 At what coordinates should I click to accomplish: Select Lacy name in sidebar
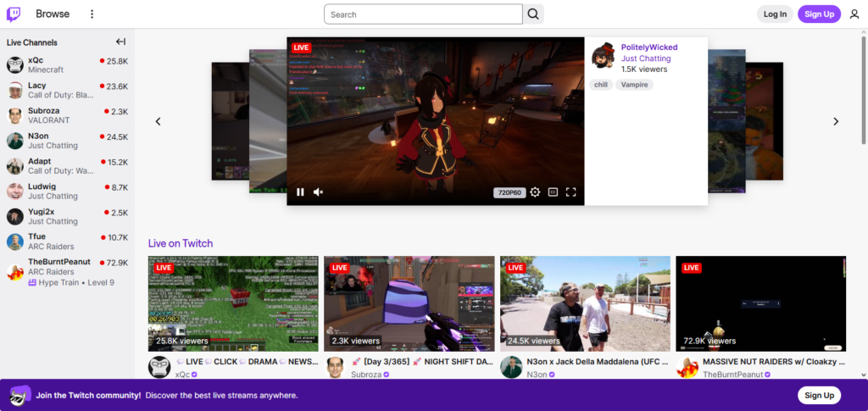pyautogui.click(x=37, y=86)
